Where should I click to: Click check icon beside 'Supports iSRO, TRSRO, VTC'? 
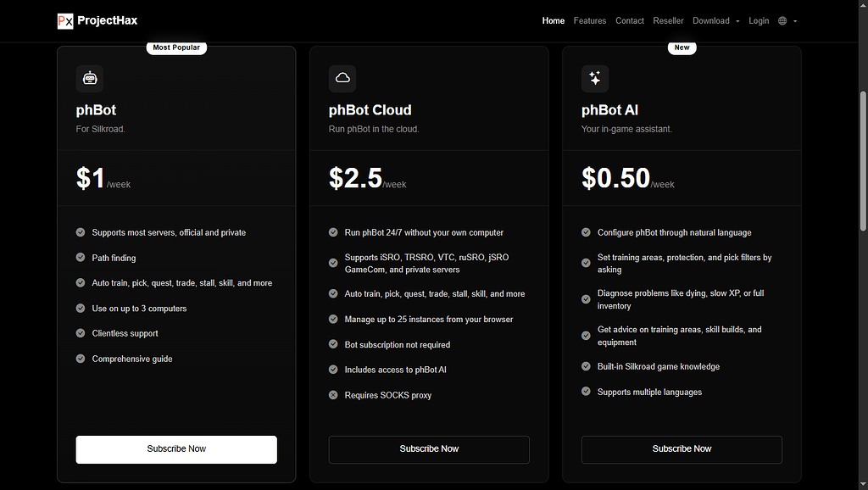tap(333, 263)
